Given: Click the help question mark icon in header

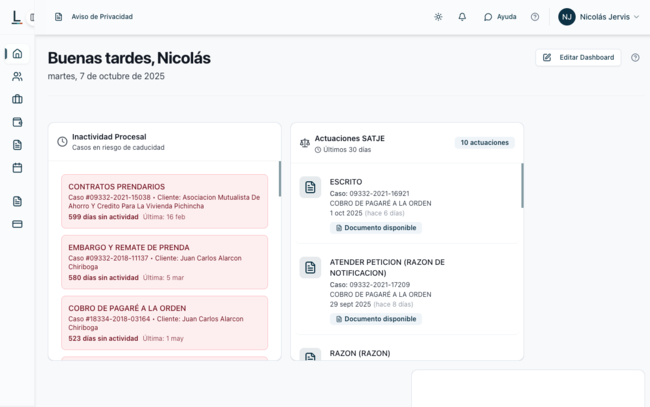Looking at the screenshot, I should (535, 17).
